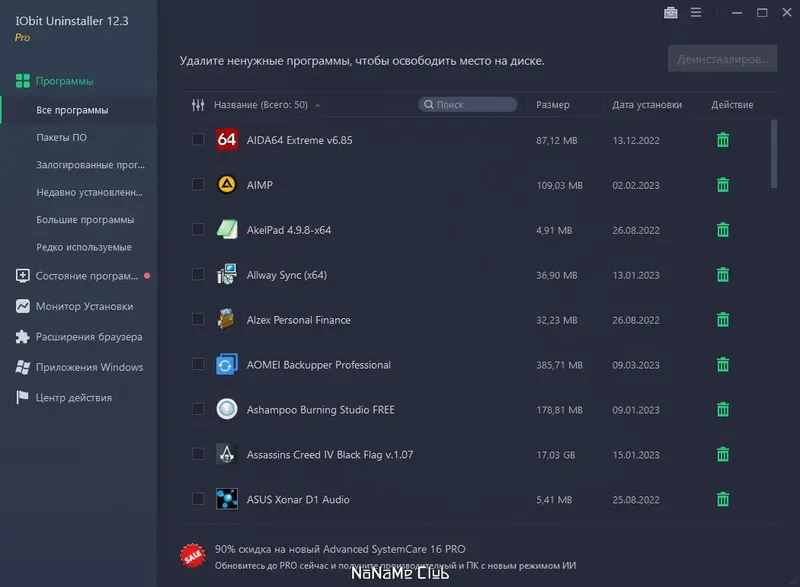Click the AIDA64 Extreme program icon

tap(225, 140)
